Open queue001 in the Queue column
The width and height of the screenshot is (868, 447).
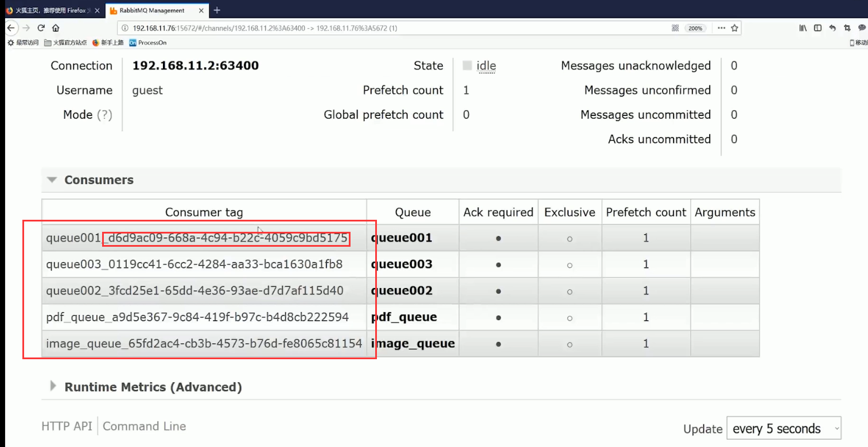402,238
